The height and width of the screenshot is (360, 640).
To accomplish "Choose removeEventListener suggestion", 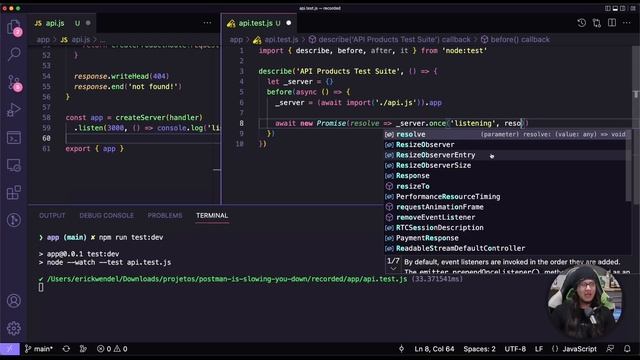I will point(505,217).
